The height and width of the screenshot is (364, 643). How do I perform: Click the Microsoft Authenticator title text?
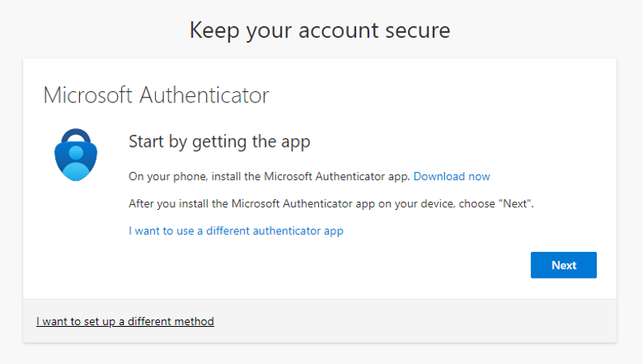tap(156, 95)
